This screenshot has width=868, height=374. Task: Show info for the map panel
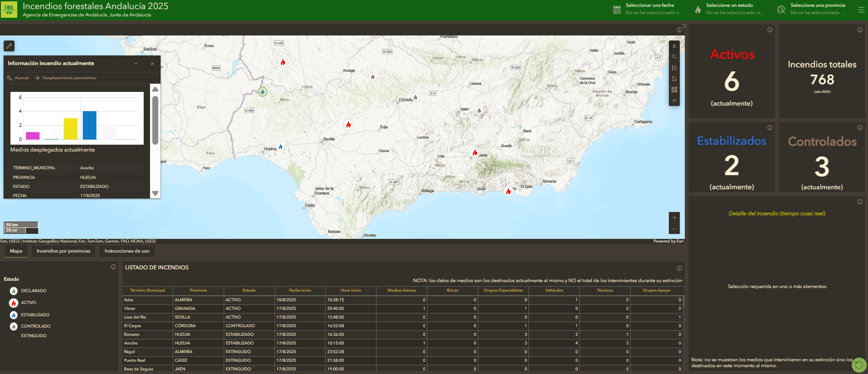pyautogui.click(x=679, y=30)
